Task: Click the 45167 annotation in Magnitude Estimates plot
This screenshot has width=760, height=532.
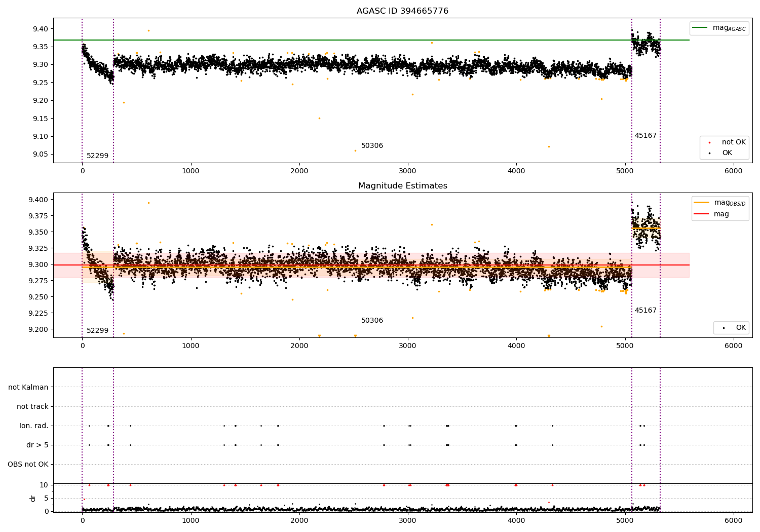Action: pyautogui.click(x=645, y=311)
